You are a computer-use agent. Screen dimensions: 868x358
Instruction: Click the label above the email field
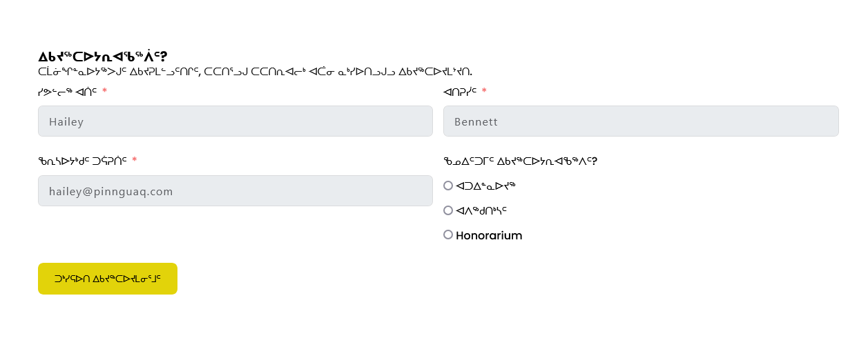point(83,161)
